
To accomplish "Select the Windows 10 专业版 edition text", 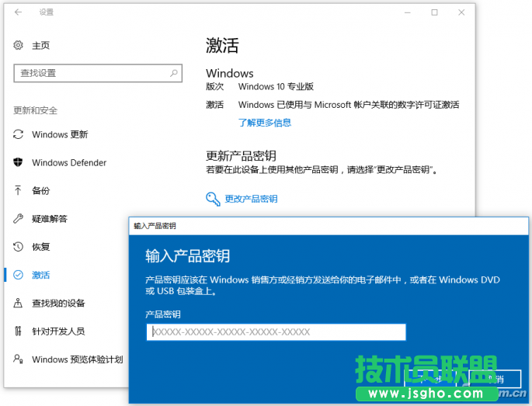I will click(x=276, y=86).
